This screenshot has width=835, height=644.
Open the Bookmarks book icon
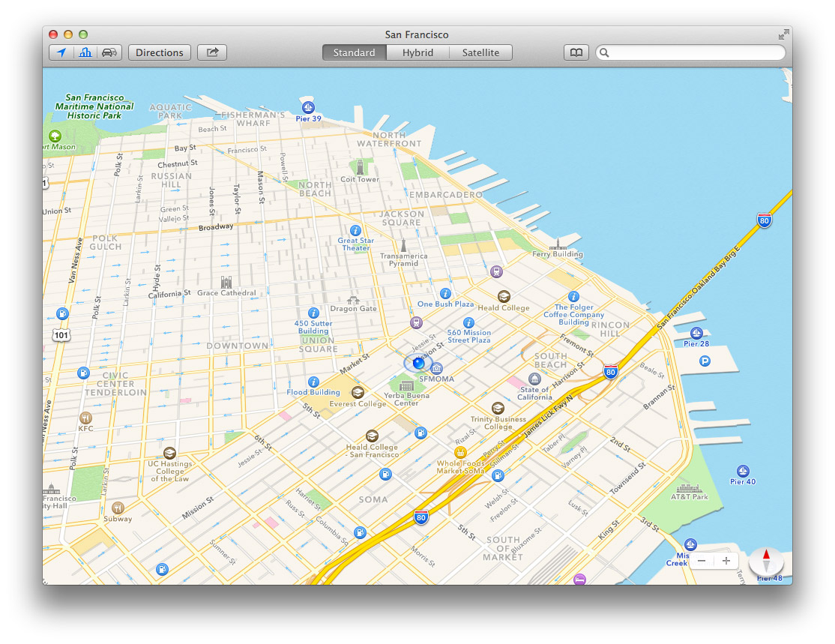576,52
